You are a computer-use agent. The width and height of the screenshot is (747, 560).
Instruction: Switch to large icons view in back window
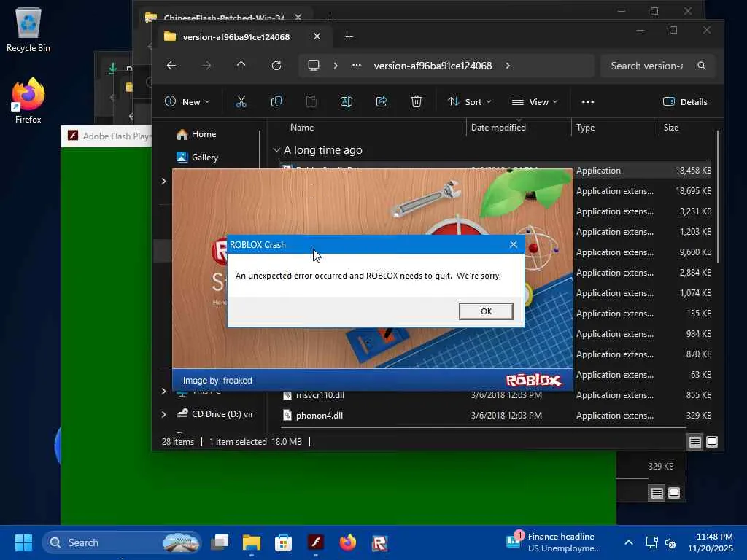click(674, 493)
